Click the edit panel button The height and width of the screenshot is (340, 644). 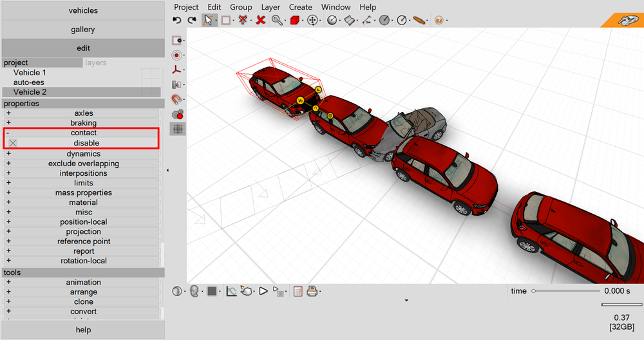(x=83, y=48)
